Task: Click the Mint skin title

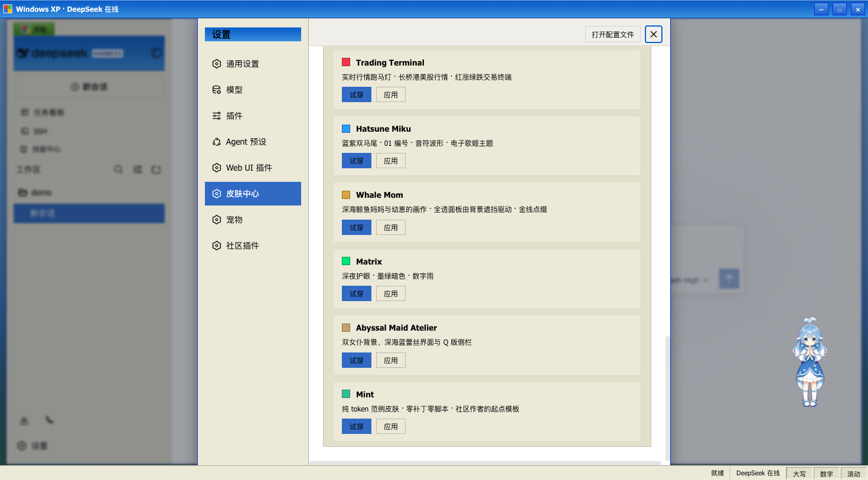Action: (365, 394)
